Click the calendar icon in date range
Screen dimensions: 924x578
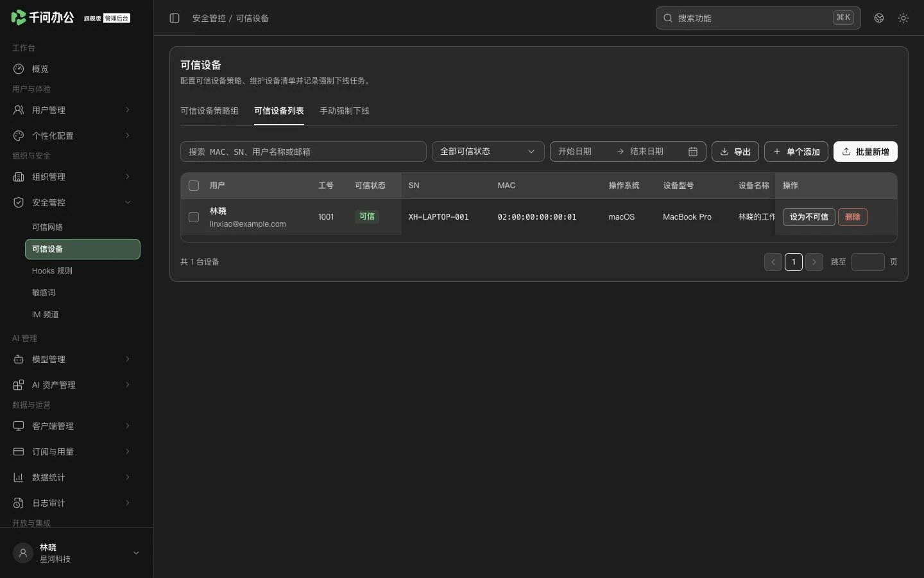[x=693, y=152]
